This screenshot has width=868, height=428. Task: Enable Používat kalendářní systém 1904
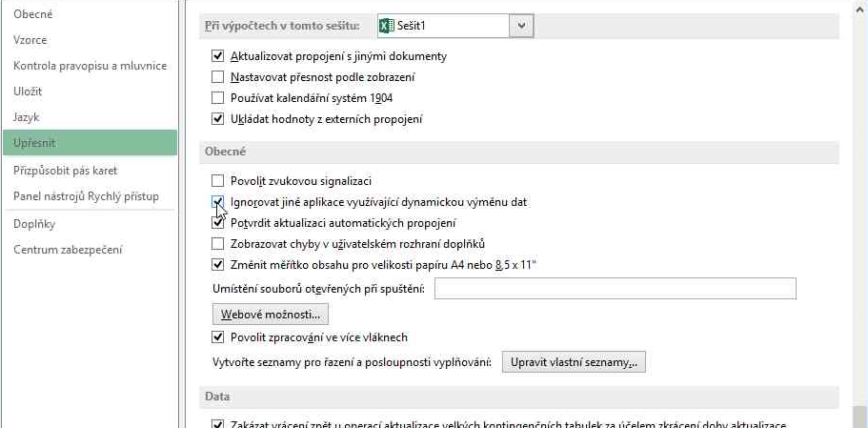[x=218, y=98]
